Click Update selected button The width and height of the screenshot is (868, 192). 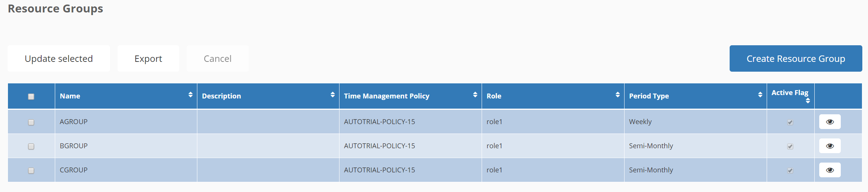coord(59,58)
